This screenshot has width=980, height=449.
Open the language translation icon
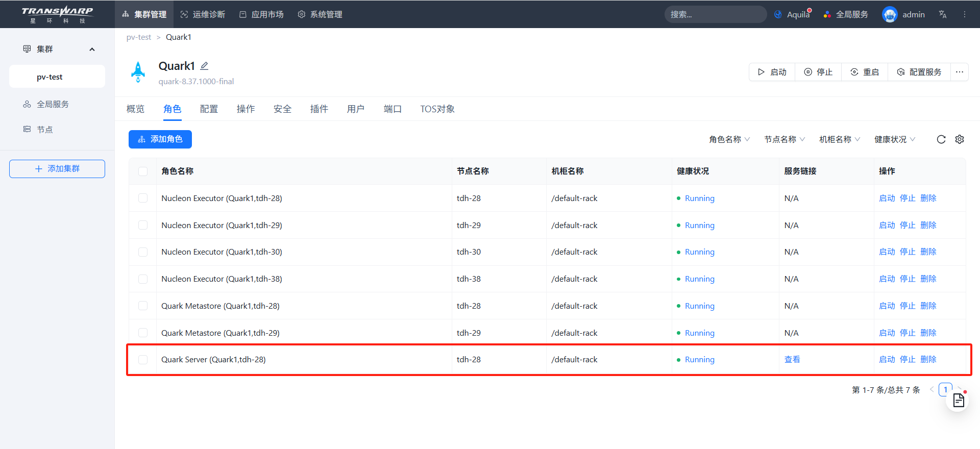point(943,14)
